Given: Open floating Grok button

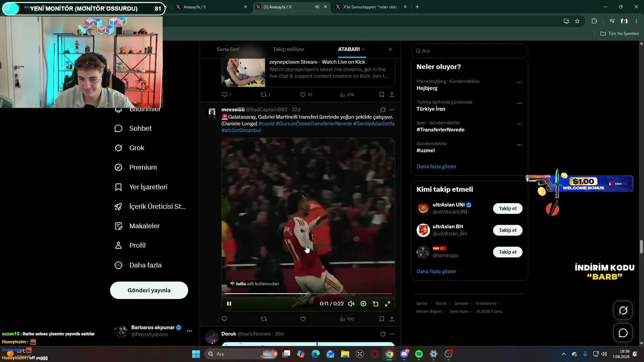Looking at the screenshot, I should click(x=623, y=311).
